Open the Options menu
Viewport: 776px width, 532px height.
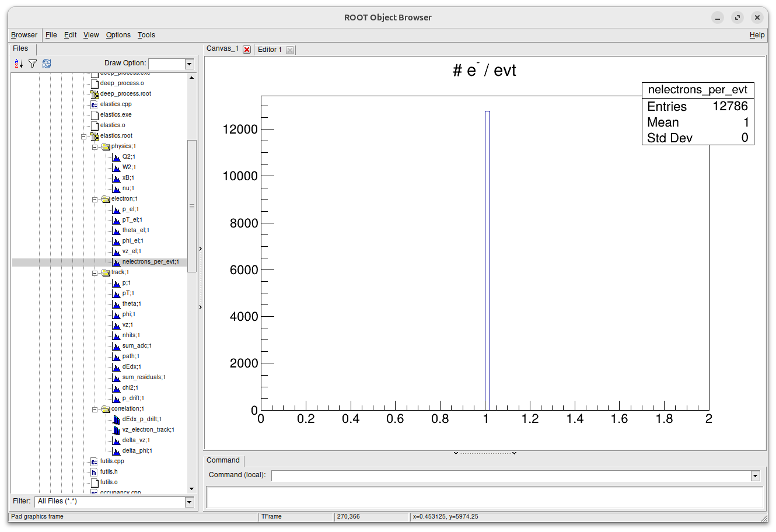118,35
